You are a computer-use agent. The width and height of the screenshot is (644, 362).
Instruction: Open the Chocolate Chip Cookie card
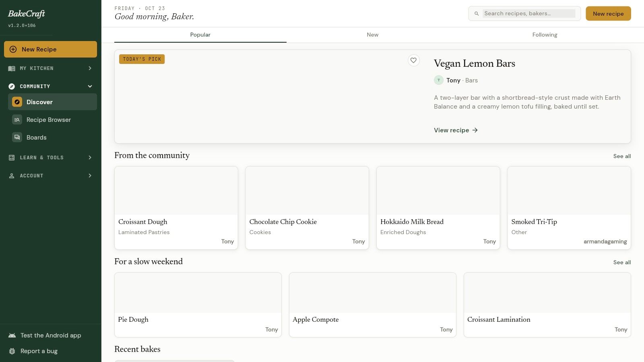click(307, 208)
